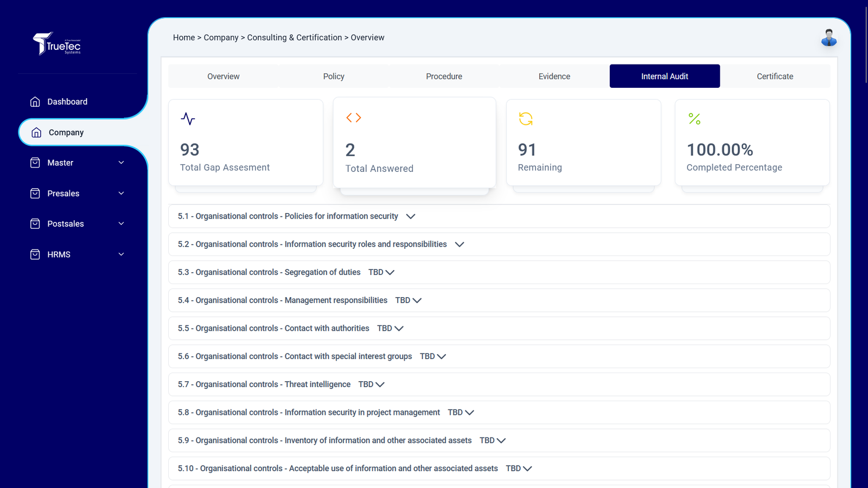
Task: Select Company label in the sidebar
Action: (x=66, y=132)
